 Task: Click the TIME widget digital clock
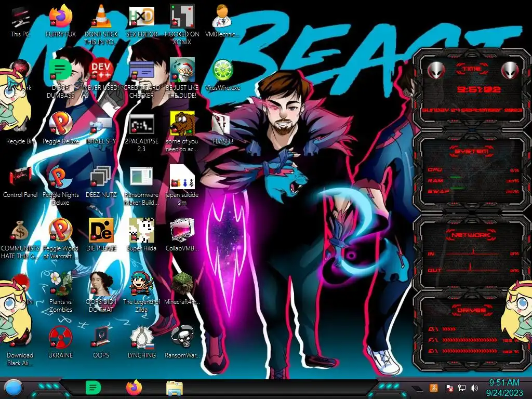point(478,89)
